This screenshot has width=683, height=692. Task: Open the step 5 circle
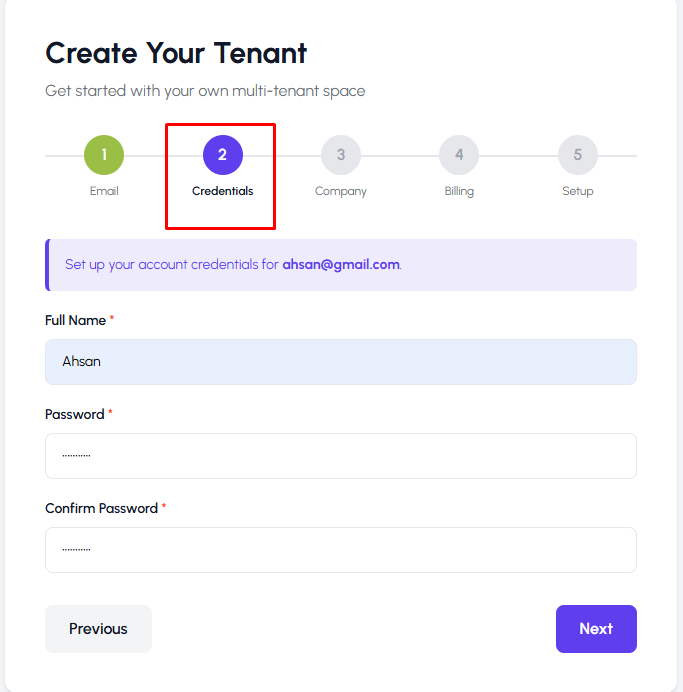(x=578, y=155)
